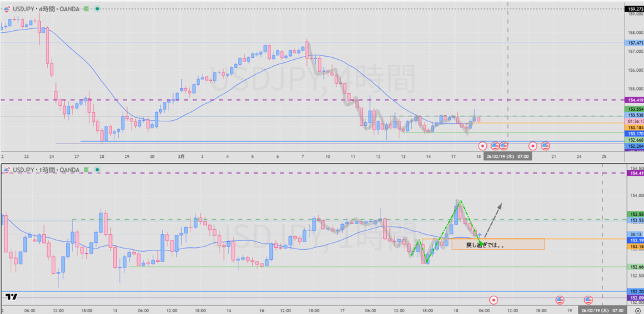Click the 26/02/19 07:00 date label on 4-hour axis
This screenshot has width=644, height=314.
click(508, 157)
